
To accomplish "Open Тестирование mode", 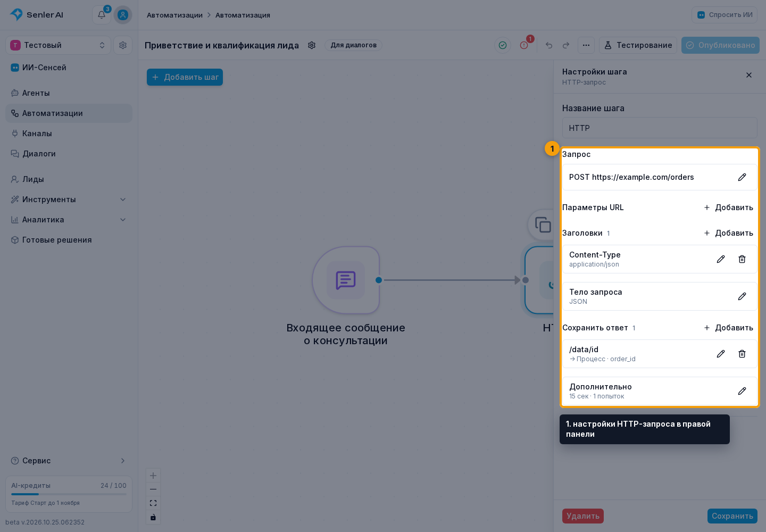I will 638,45.
